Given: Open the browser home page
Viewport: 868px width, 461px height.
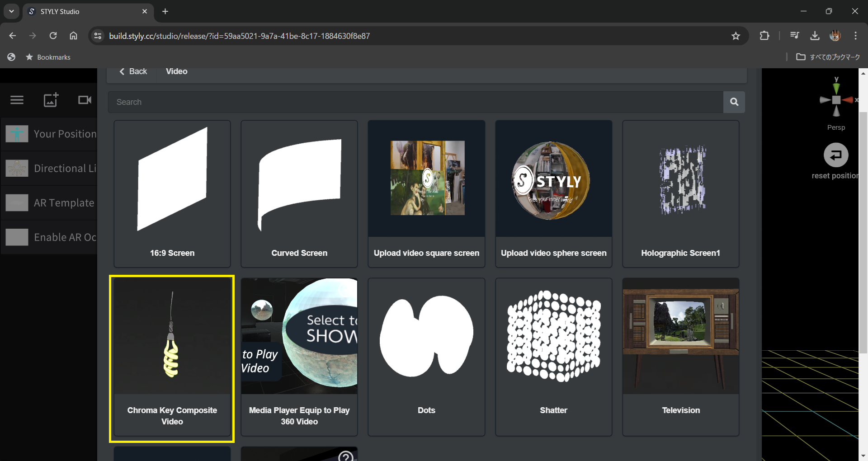Looking at the screenshot, I should coord(73,36).
